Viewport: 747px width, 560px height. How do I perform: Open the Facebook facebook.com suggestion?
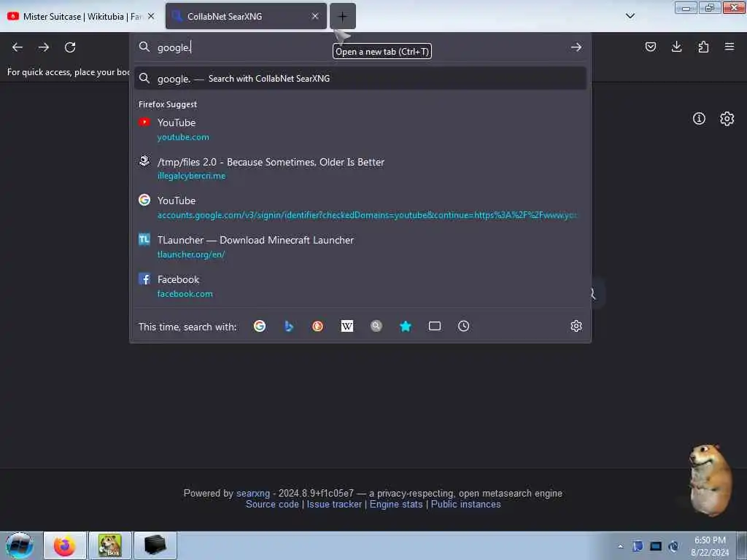360,286
